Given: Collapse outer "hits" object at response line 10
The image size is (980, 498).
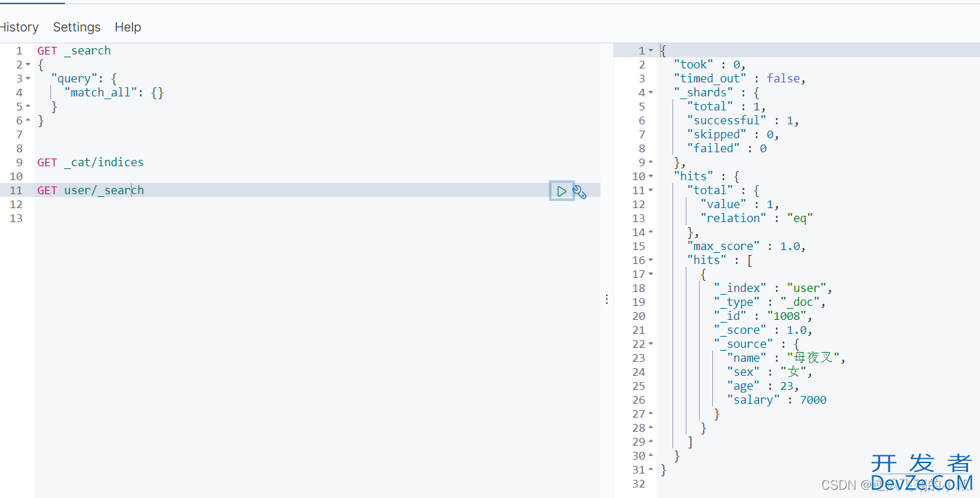Looking at the screenshot, I should [x=651, y=176].
